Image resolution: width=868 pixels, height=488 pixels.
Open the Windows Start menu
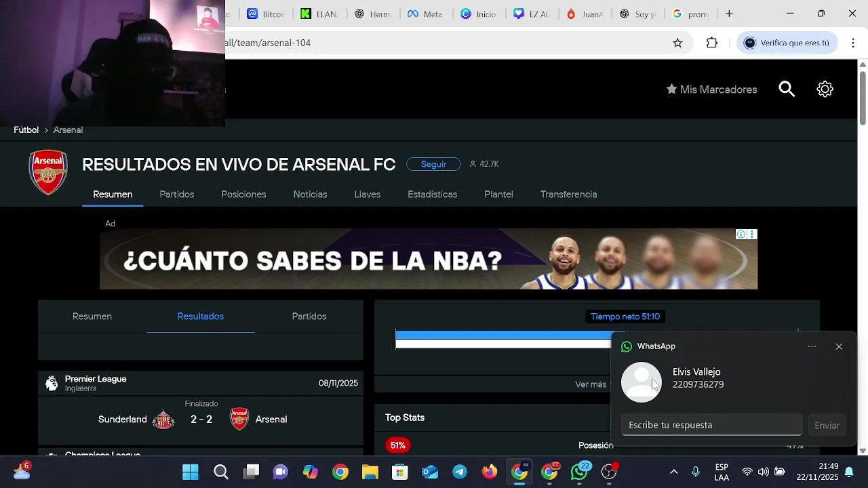pos(191,472)
